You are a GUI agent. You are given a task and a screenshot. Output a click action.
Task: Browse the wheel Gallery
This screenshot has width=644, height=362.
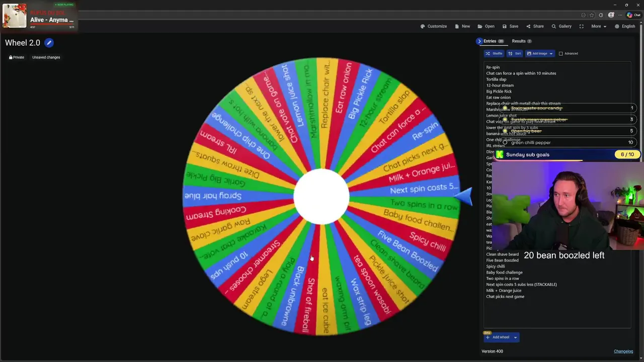coord(561,26)
